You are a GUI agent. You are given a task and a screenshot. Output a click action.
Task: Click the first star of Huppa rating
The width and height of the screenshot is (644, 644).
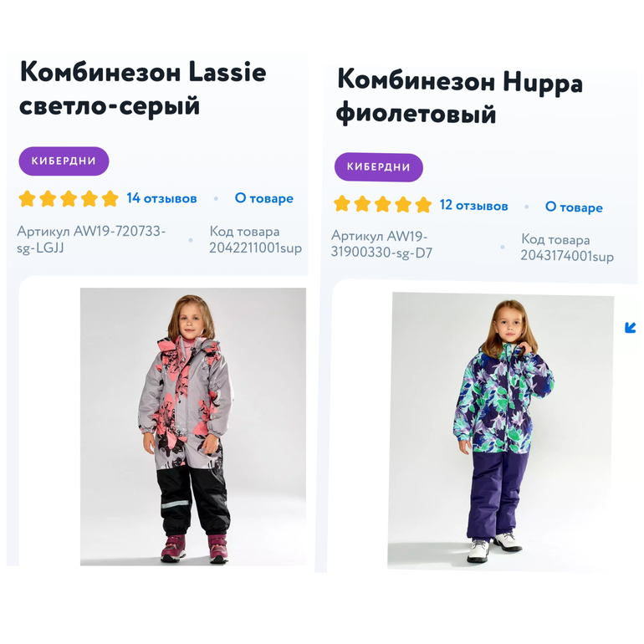tap(342, 205)
